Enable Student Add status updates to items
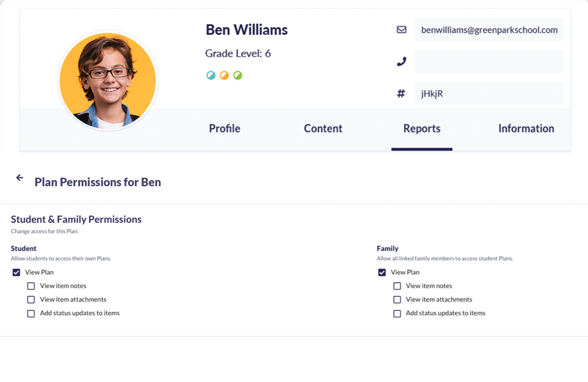 click(31, 313)
